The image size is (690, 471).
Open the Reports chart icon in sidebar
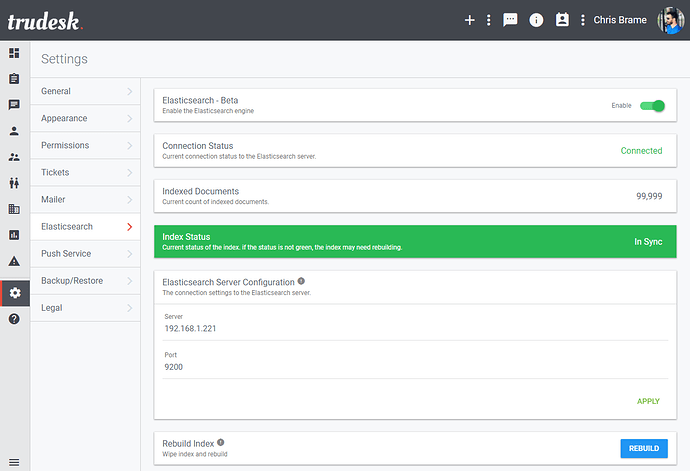[x=14, y=235]
